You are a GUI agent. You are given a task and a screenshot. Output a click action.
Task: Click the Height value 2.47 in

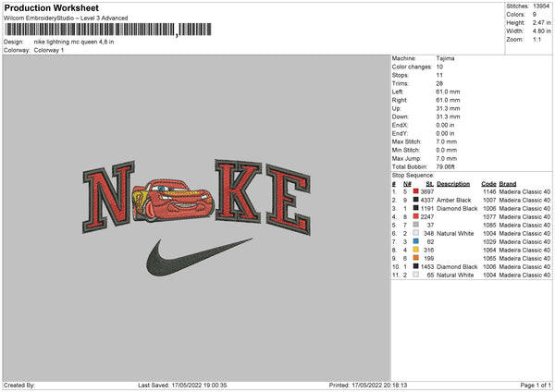click(x=541, y=22)
